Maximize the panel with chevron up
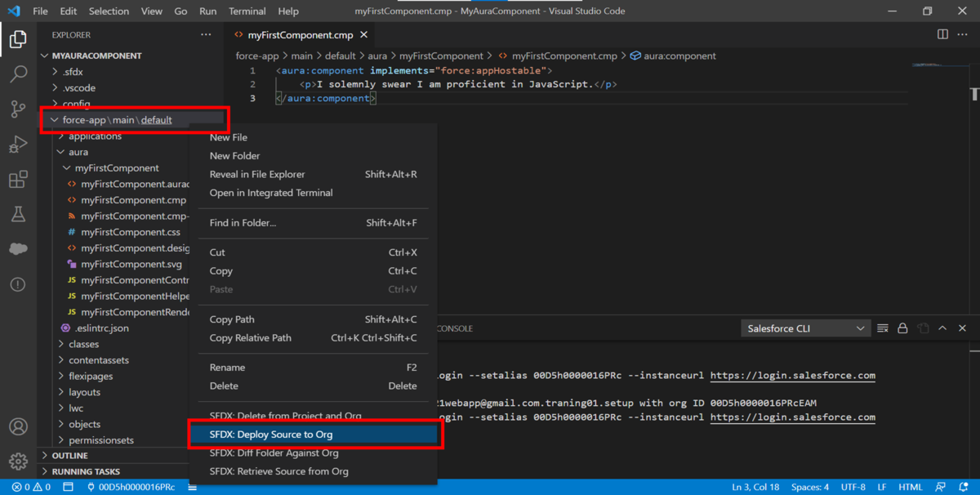 coord(942,328)
